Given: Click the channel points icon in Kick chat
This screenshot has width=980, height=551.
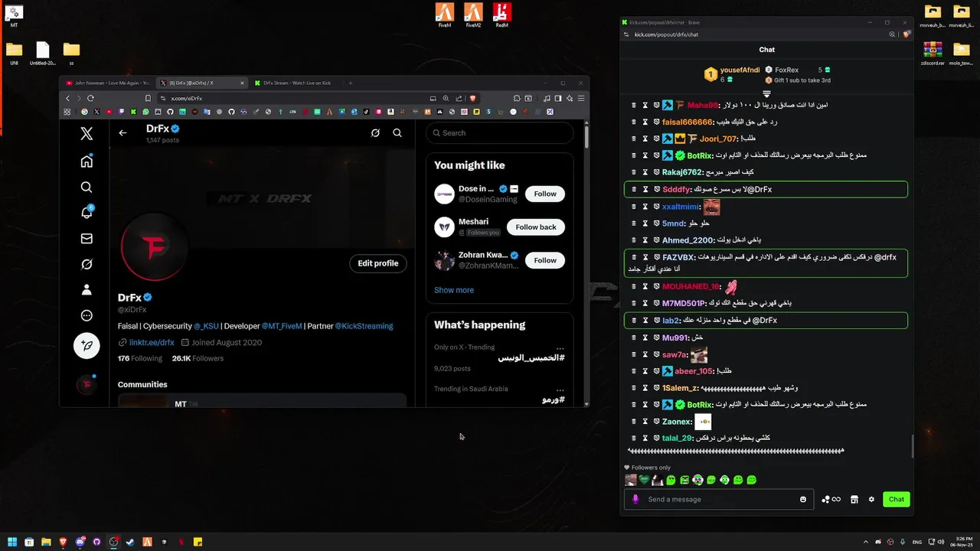Looking at the screenshot, I should coord(831,499).
